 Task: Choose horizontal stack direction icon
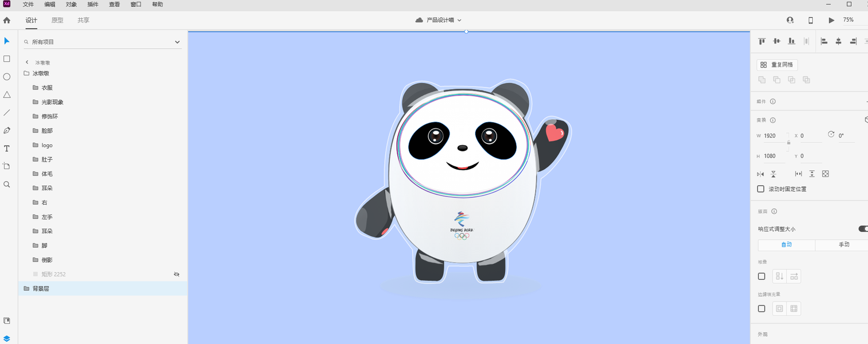pos(794,276)
